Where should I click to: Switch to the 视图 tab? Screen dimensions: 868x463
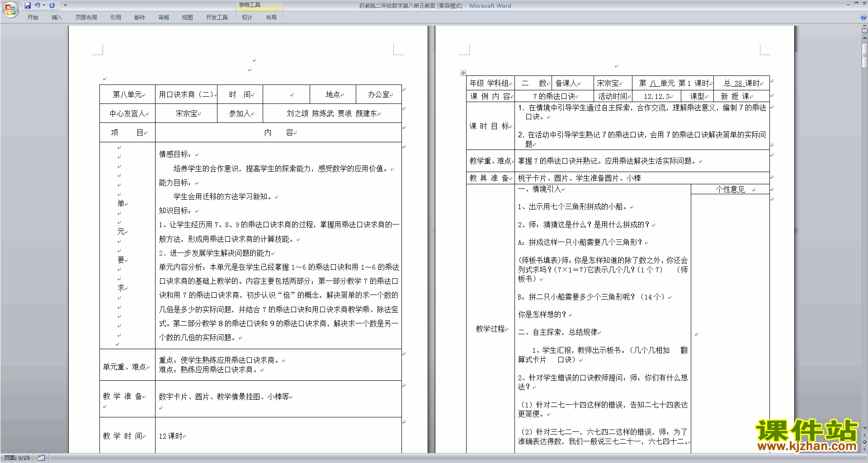[188, 18]
